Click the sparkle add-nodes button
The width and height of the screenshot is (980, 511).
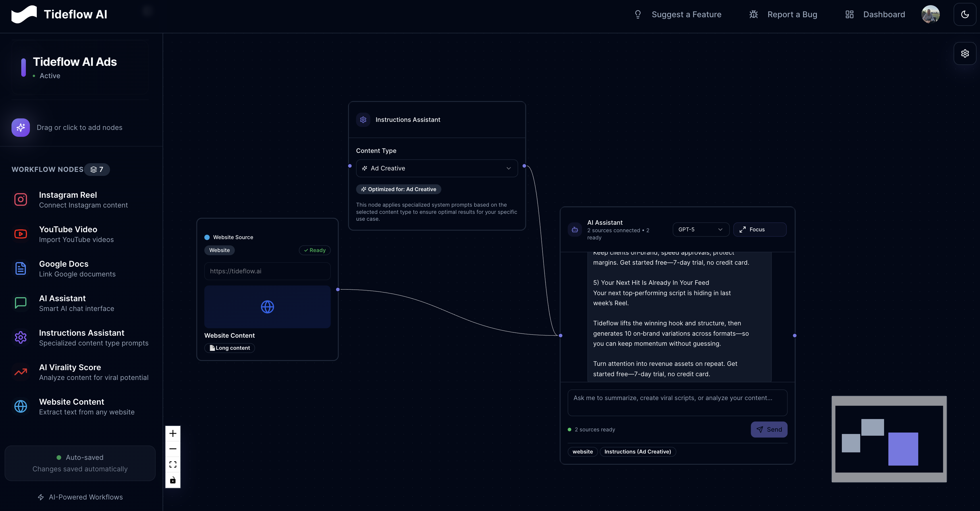click(x=21, y=128)
